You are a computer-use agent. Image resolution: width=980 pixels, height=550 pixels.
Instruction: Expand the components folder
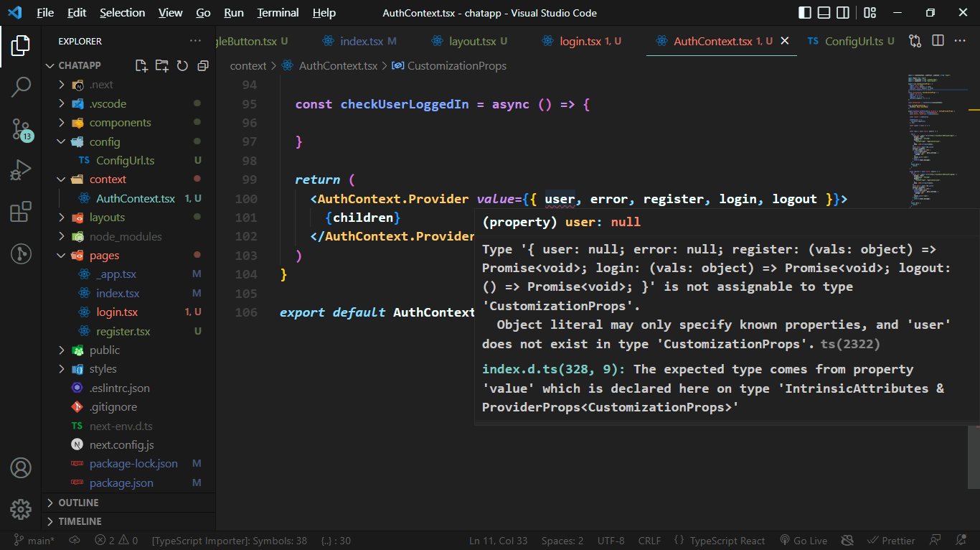coord(62,123)
